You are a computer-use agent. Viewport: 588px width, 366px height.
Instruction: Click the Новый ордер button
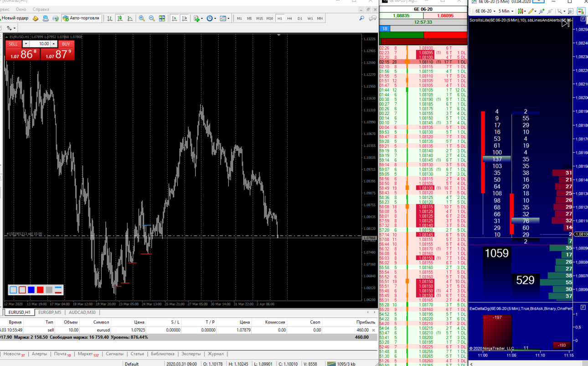point(15,18)
